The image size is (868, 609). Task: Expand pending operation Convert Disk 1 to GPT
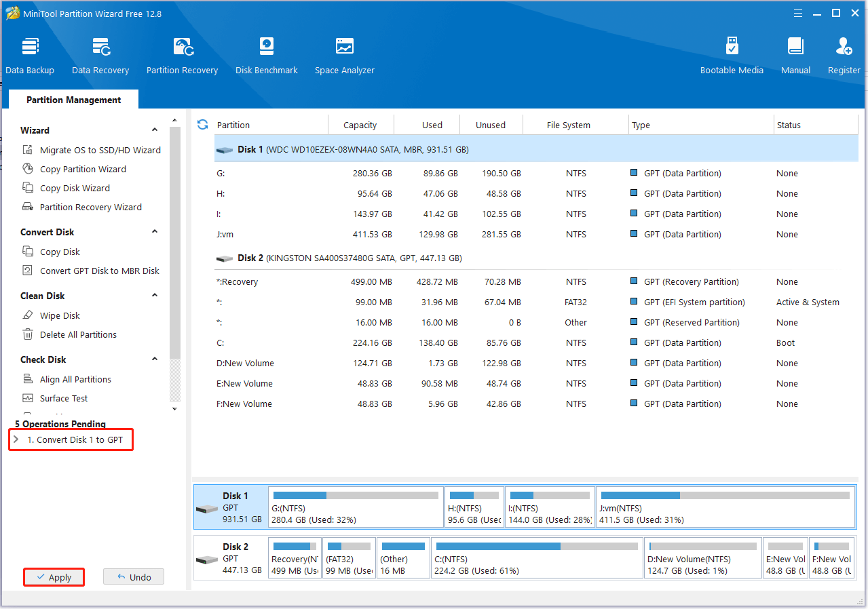(16, 440)
